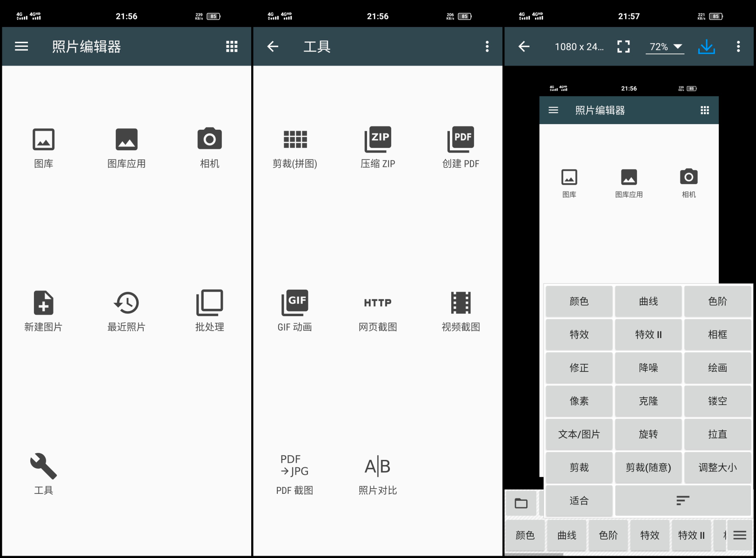756x558 pixels.
Task: Launch the Video capture (视频截图) film icon
Action: 461,303
